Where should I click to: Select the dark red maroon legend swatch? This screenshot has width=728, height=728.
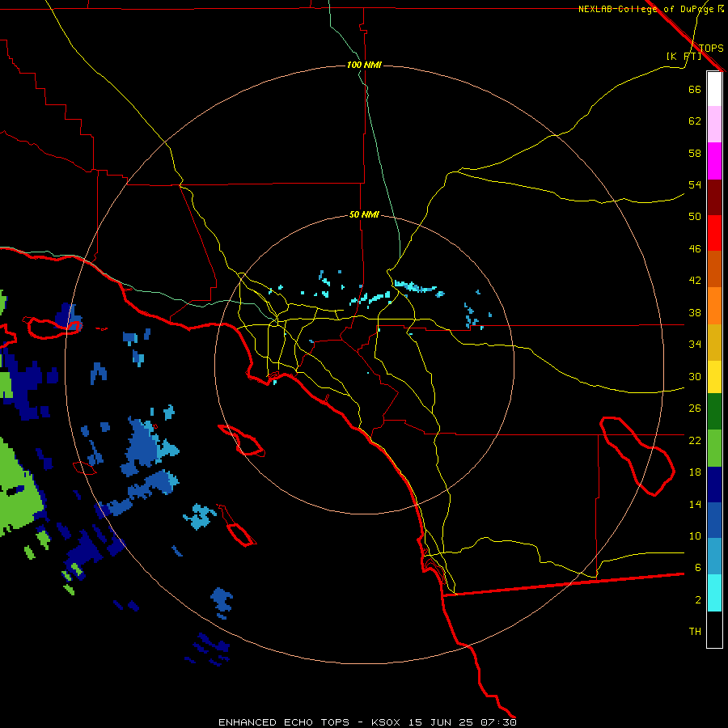pyautogui.click(x=714, y=197)
